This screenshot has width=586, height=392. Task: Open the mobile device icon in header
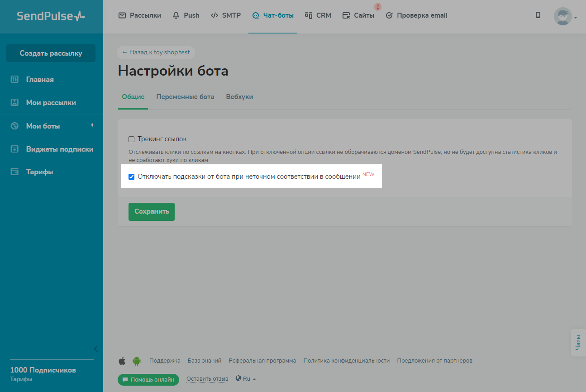[x=538, y=15]
